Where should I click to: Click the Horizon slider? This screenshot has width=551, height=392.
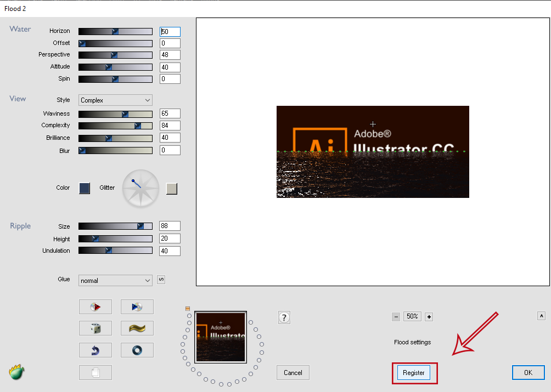(115, 32)
